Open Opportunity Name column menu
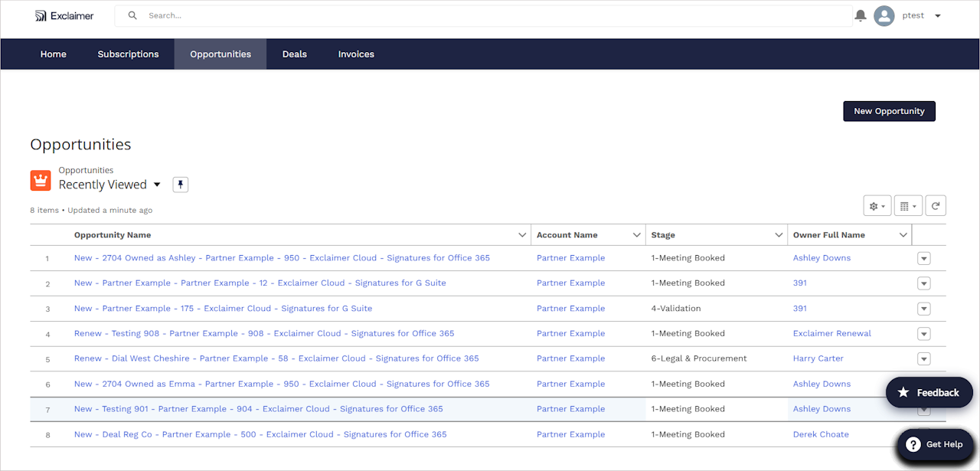Viewport: 980px width, 471px height. tap(522, 235)
